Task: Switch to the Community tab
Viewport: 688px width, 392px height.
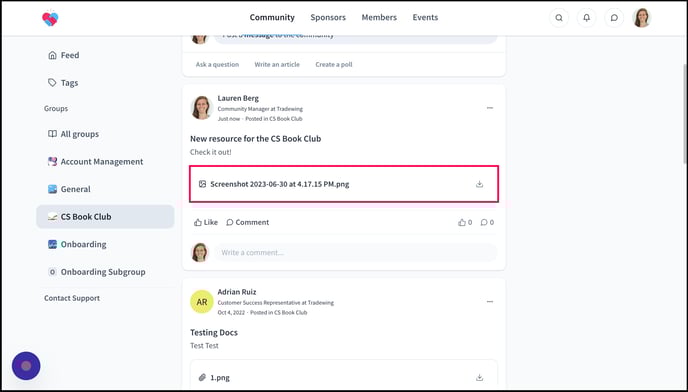Action: coord(272,18)
